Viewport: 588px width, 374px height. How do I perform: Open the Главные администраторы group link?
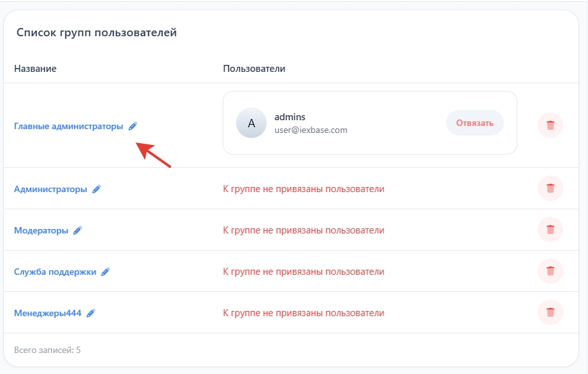pos(69,127)
